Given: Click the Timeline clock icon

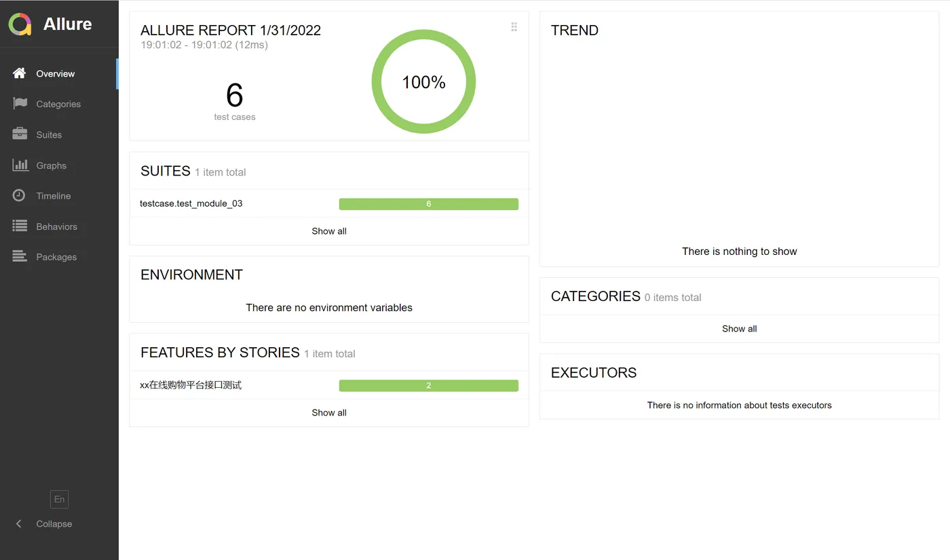Looking at the screenshot, I should coord(20,195).
